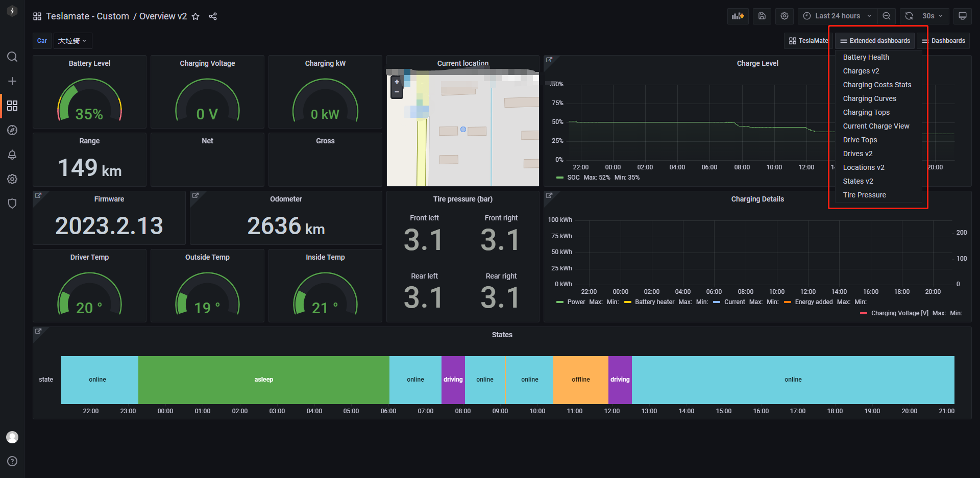Screen dimensions: 980x478
Task: Select Charges v2 from the menu
Action: coord(861,71)
